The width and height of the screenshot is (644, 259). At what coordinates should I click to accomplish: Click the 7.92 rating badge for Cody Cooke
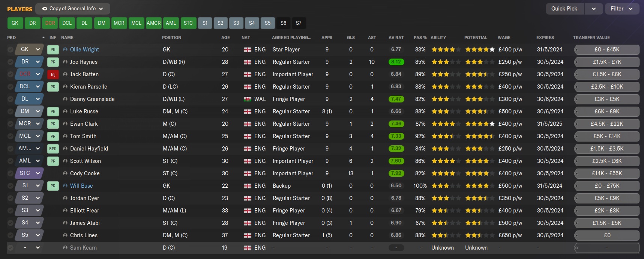pos(396,173)
